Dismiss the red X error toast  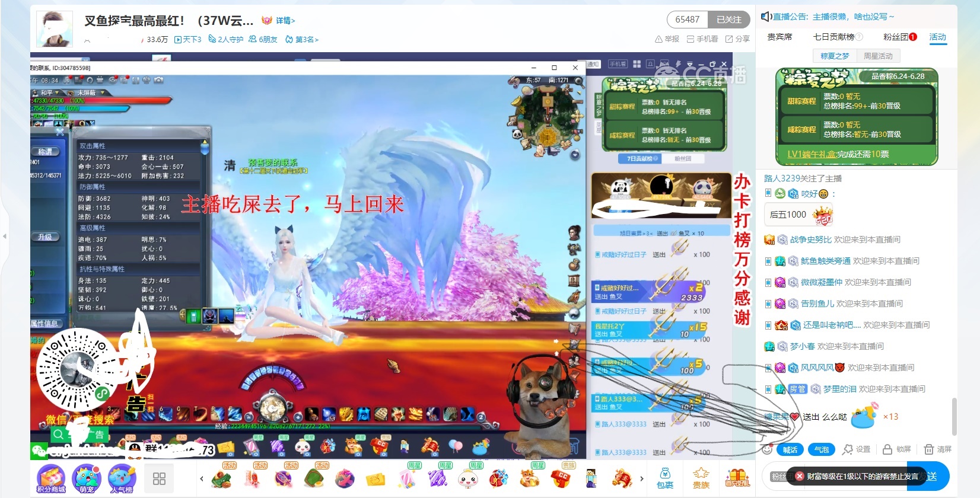[800, 476]
